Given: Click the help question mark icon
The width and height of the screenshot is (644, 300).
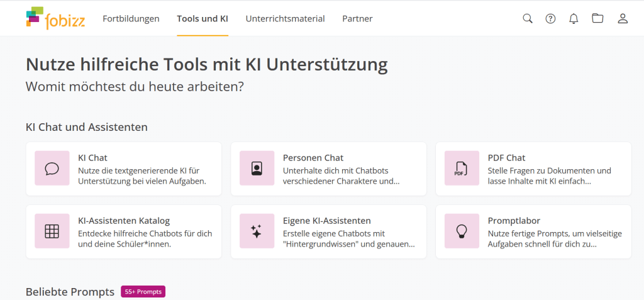Looking at the screenshot, I should (x=550, y=19).
